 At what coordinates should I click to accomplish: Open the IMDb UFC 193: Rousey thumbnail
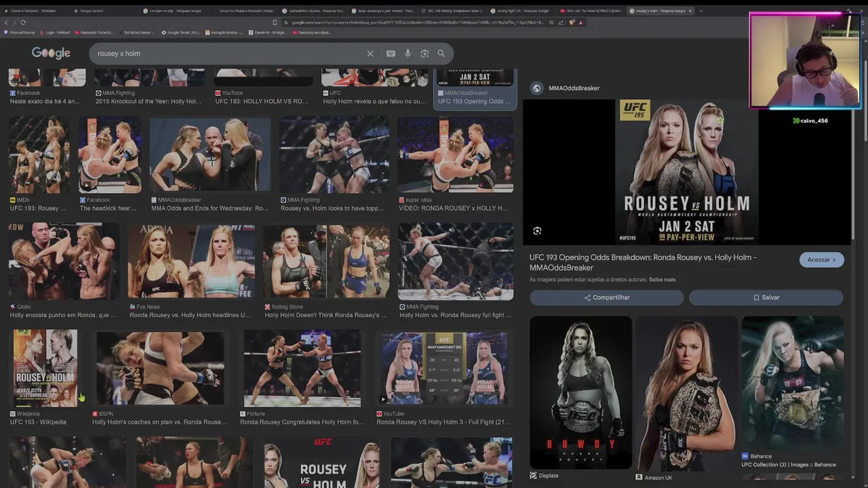(39, 155)
